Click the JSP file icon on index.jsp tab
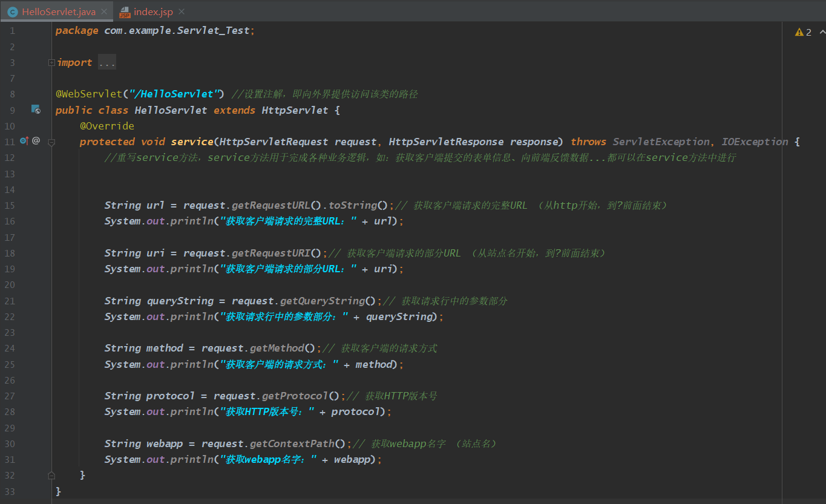 coord(125,11)
